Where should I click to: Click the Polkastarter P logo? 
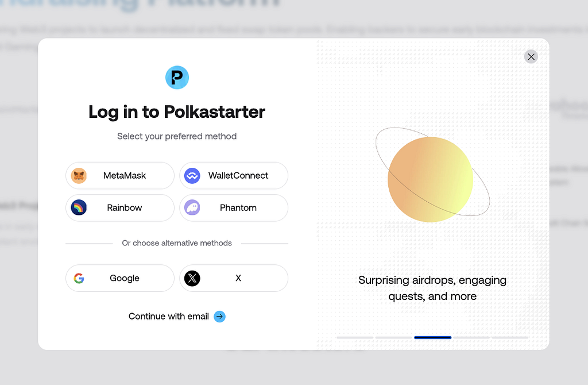pos(177,78)
